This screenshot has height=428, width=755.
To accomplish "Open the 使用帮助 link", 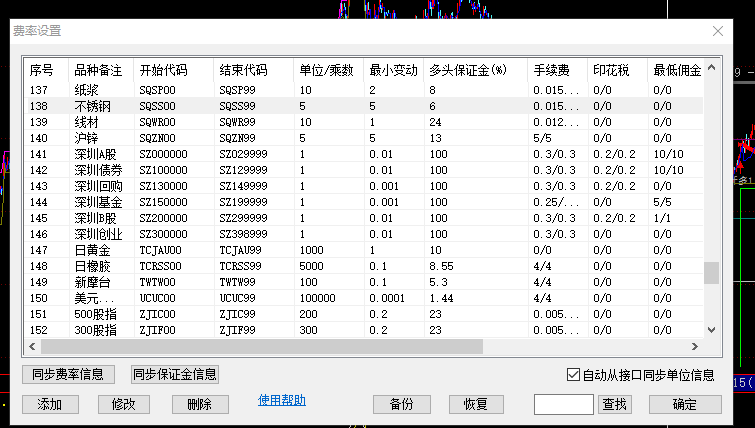I will click(282, 401).
